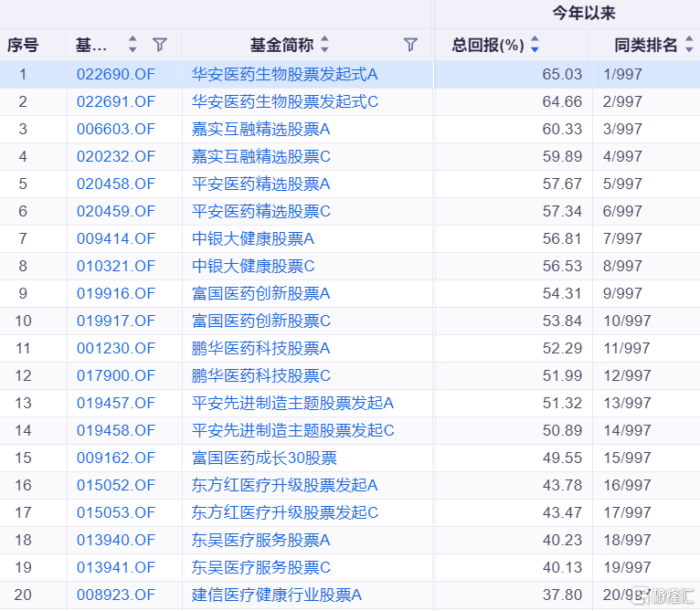
Task: Open fund code 019916.OF
Action: pos(116,293)
